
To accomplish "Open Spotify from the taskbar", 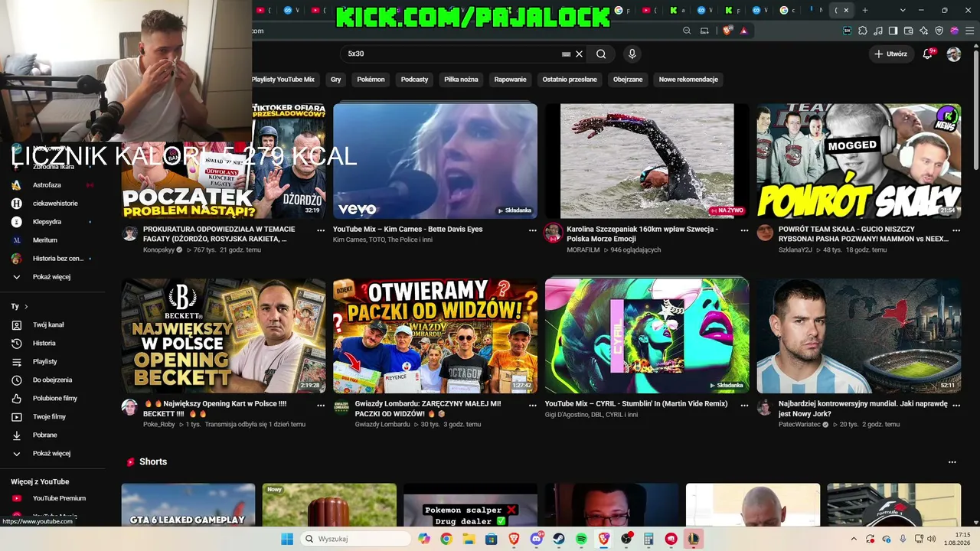I will [581, 539].
